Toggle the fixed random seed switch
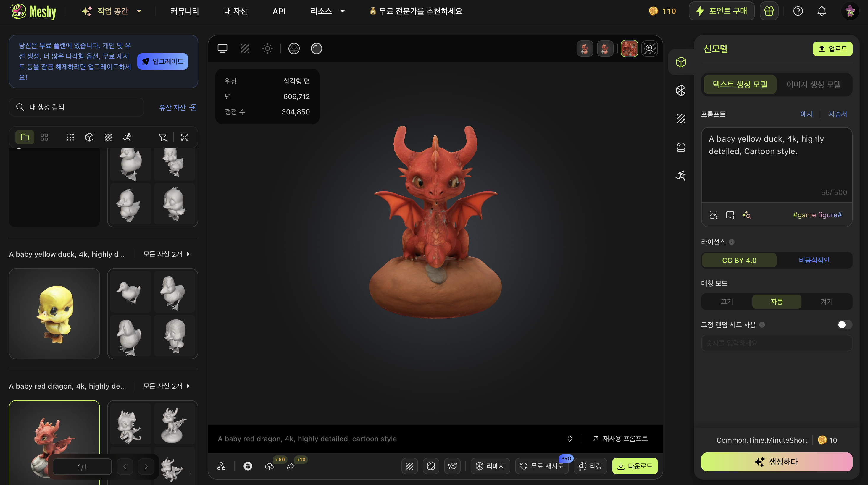This screenshot has height=485, width=868. (844, 325)
